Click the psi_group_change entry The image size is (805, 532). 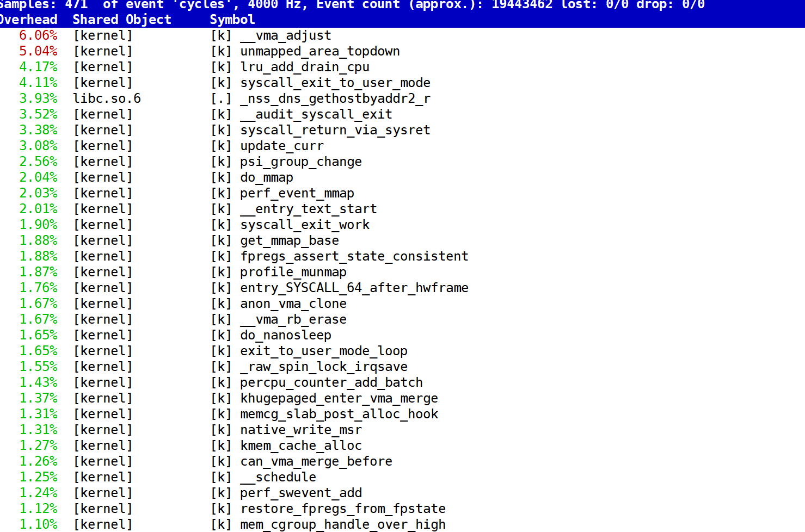[x=301, y=162]
